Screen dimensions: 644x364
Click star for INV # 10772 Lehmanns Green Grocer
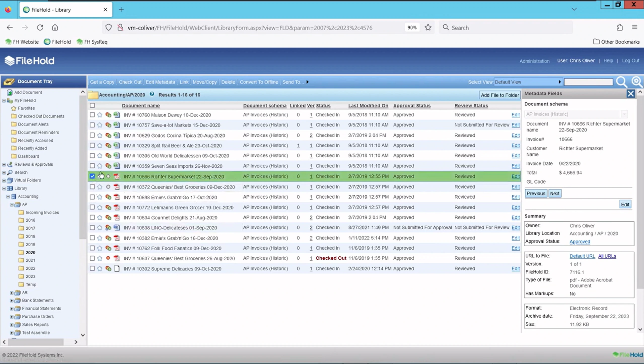pos(100,207)
